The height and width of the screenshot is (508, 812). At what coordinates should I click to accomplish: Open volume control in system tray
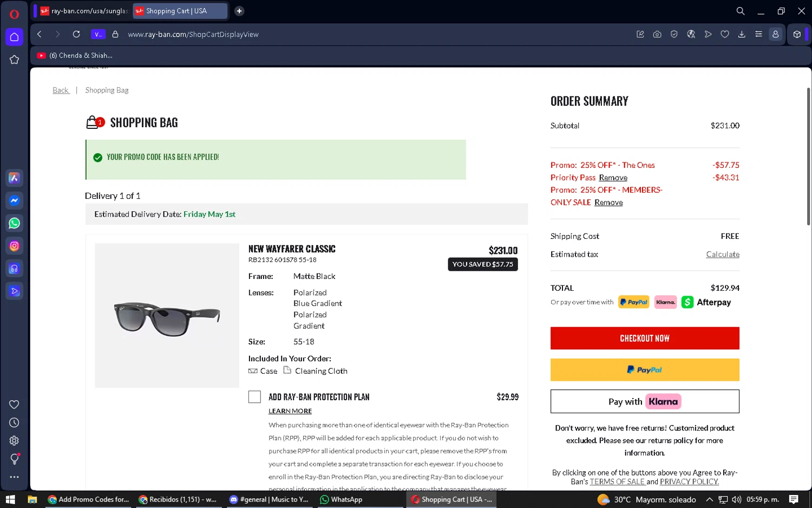736,499
